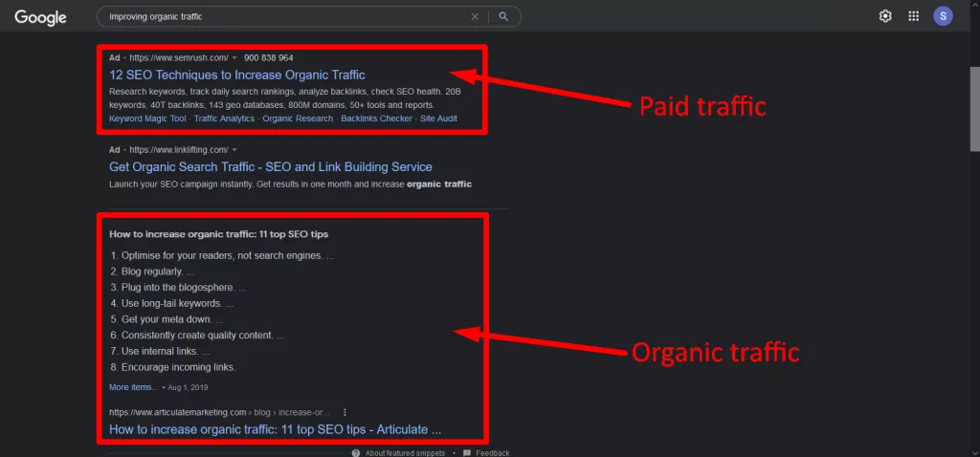Click the phone number 900 838 964
The width and height of the screenshot is (980, 457).
pos(269,58)
